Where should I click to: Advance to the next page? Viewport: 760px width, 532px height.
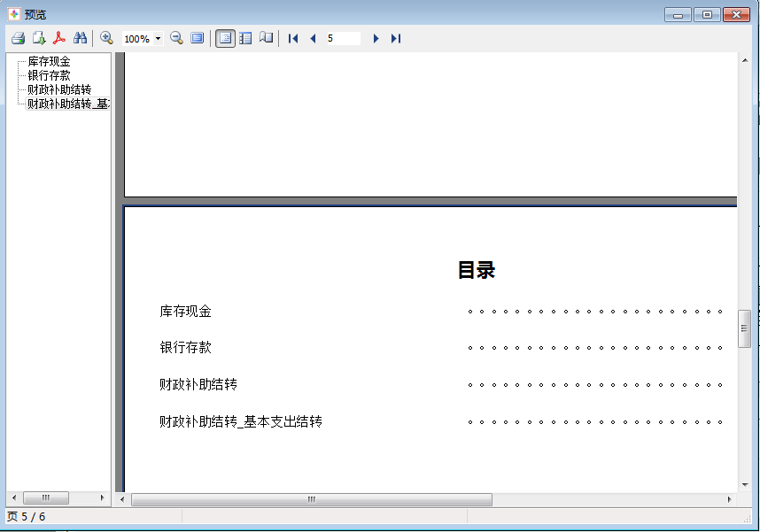pos(376,39)
